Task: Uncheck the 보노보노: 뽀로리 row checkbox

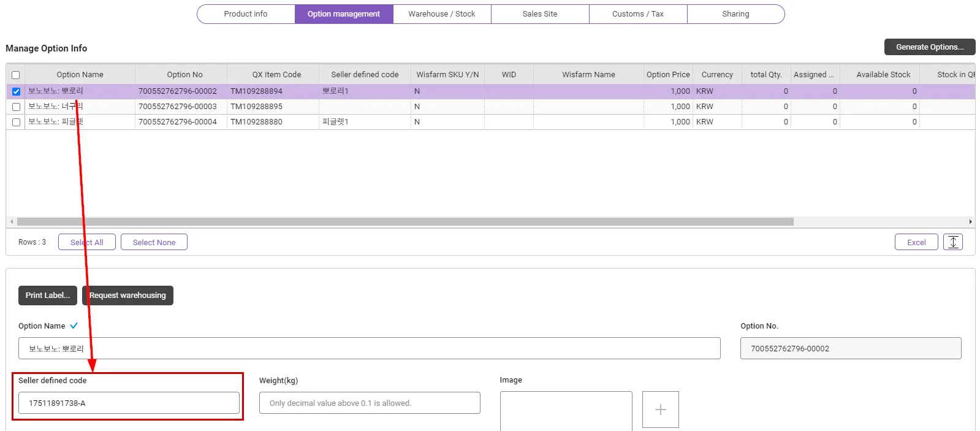Action: 16,91
